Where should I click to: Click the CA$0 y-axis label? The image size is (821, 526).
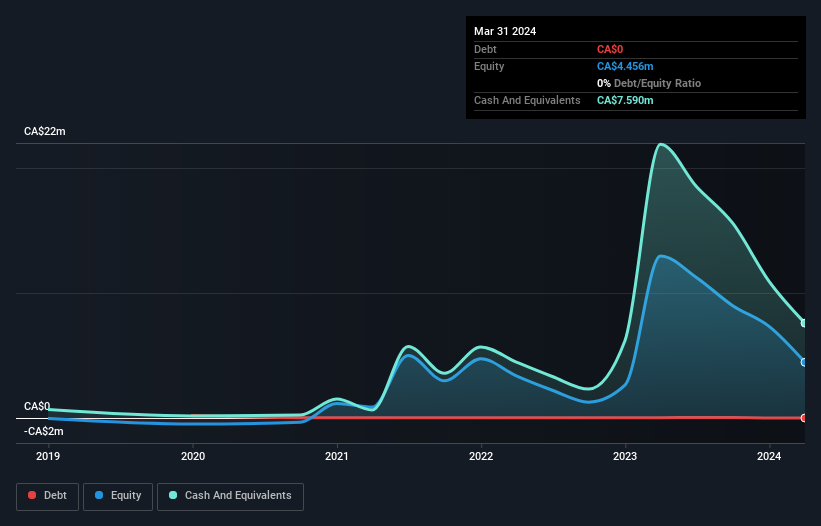pos(37,406)
